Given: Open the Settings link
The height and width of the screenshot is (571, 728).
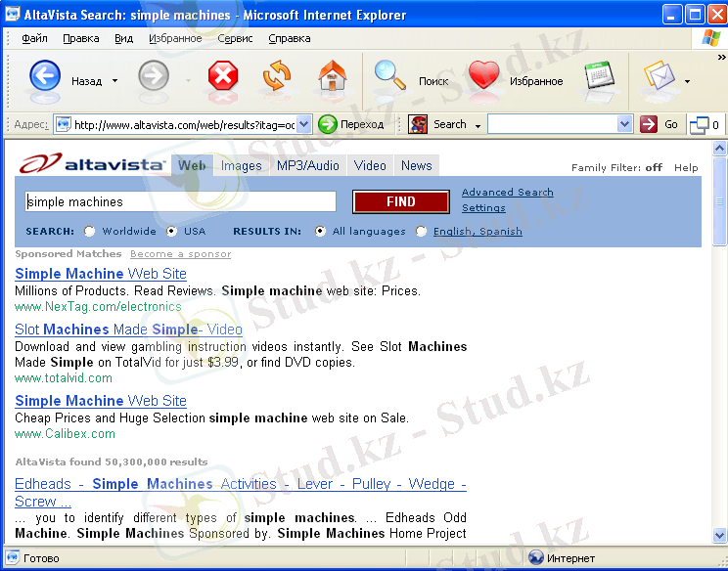Looking at the screenshot, I should click(483, 208).
